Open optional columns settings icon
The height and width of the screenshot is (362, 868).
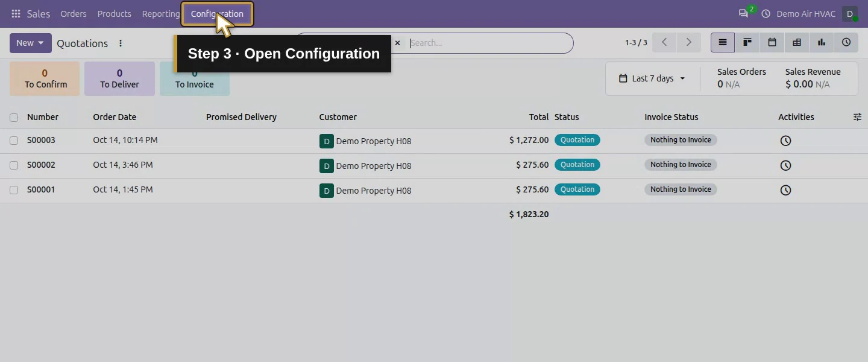click(x=857, y=117)
